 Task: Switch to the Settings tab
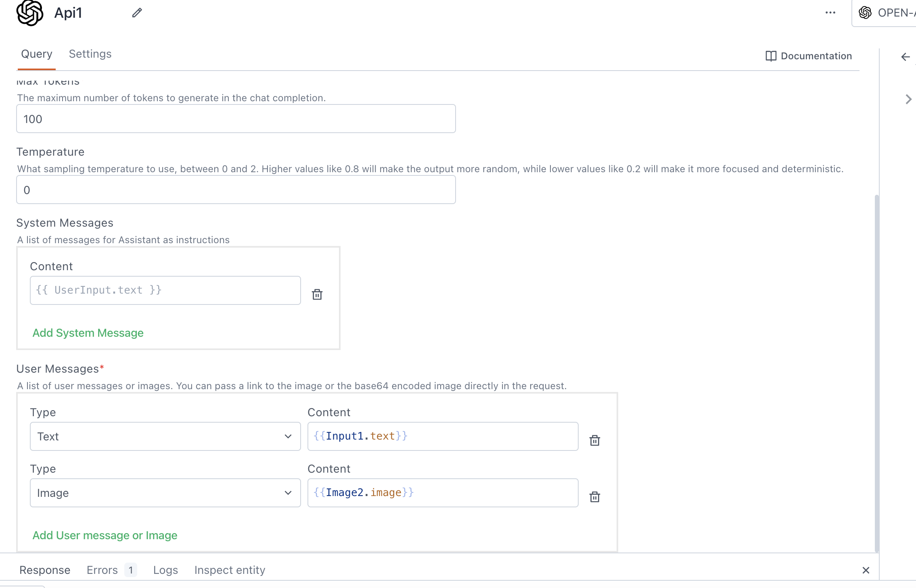click(90, 54)
